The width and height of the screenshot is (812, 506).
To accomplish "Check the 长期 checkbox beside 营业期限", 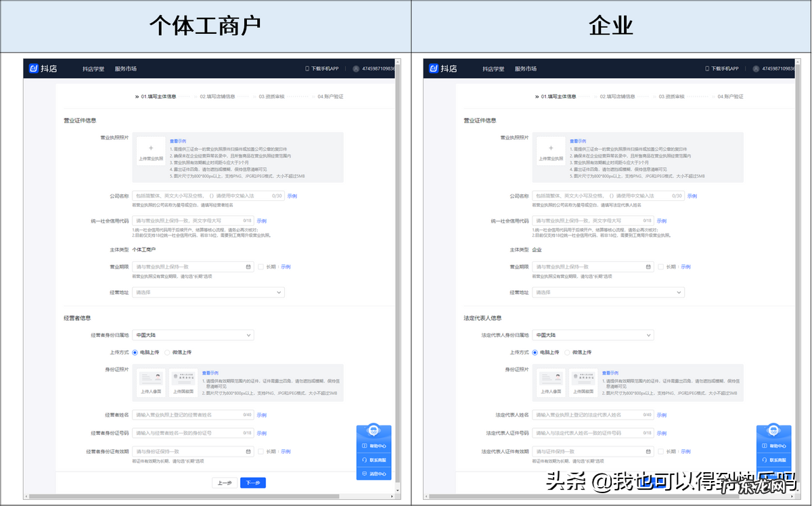I will click(261, 267).
